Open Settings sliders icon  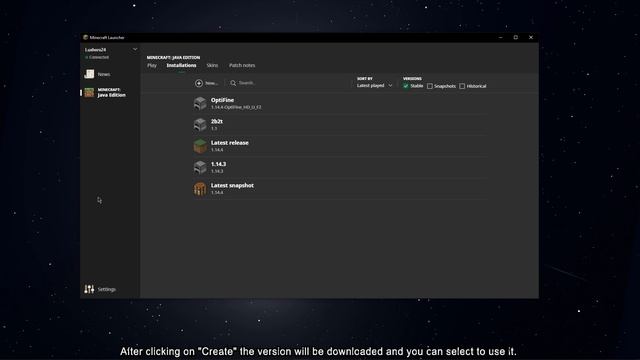(x=89, y=289)
